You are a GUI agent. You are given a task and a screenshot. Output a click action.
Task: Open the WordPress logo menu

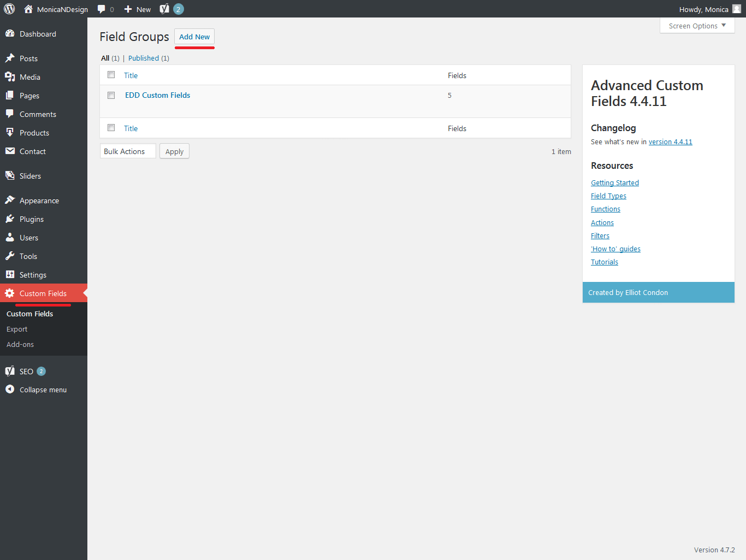[x=9, y=9]
